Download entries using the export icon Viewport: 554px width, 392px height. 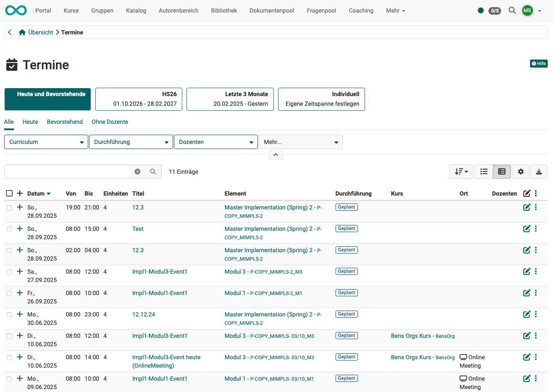(x=539, y=171)
